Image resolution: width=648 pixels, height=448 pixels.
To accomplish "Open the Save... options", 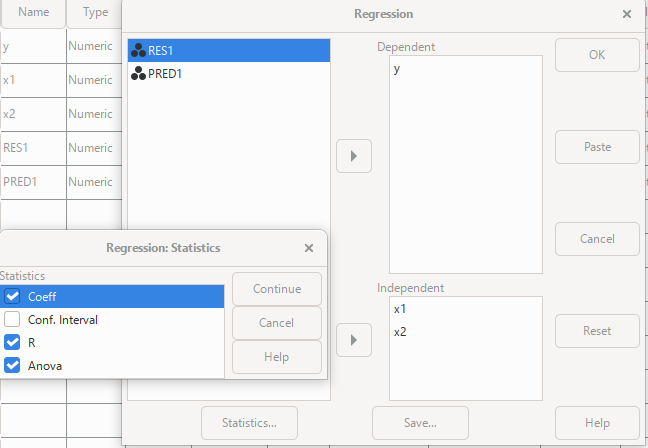I will [420, 423].
